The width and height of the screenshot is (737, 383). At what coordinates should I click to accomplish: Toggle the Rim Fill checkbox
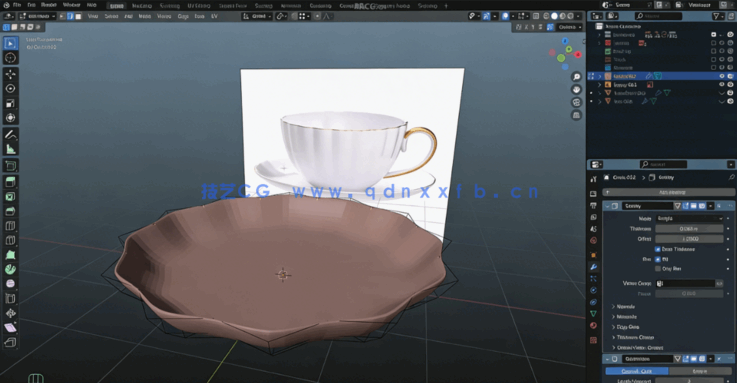(x=658, y=259)
